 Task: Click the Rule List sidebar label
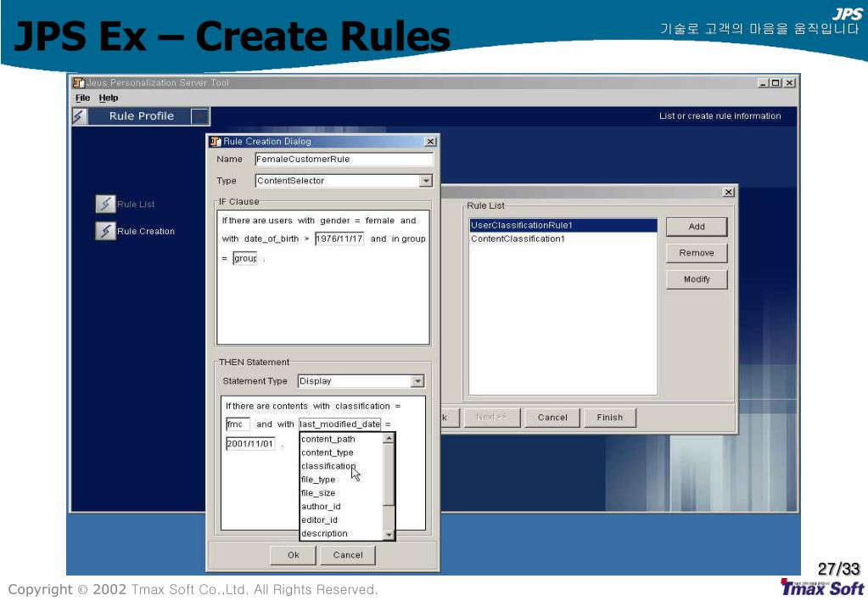(x=136, y=205)
